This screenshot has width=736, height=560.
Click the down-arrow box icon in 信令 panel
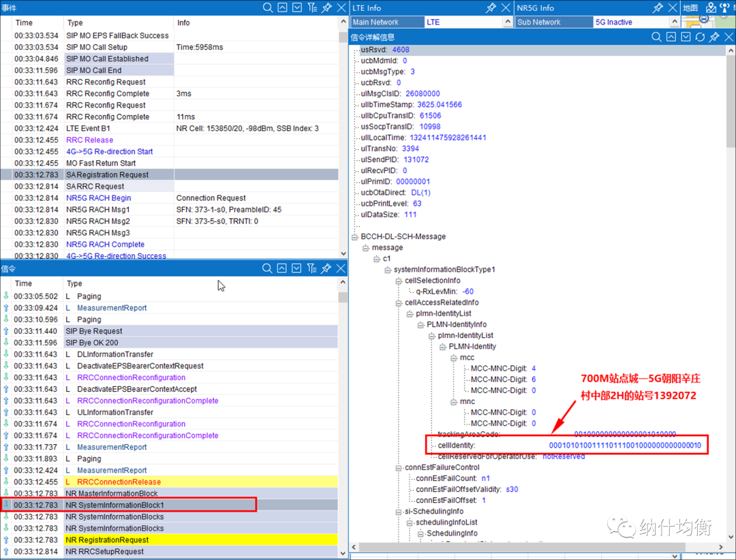(296, 268)
